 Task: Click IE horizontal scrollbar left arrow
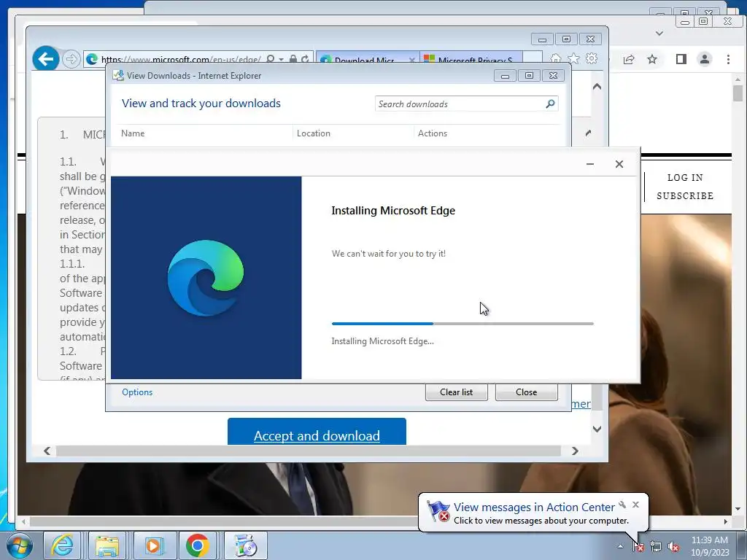point(47,451)
